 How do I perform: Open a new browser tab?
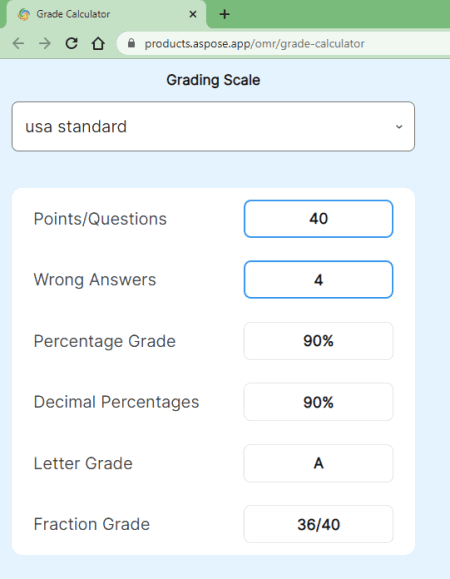point(224,14)
